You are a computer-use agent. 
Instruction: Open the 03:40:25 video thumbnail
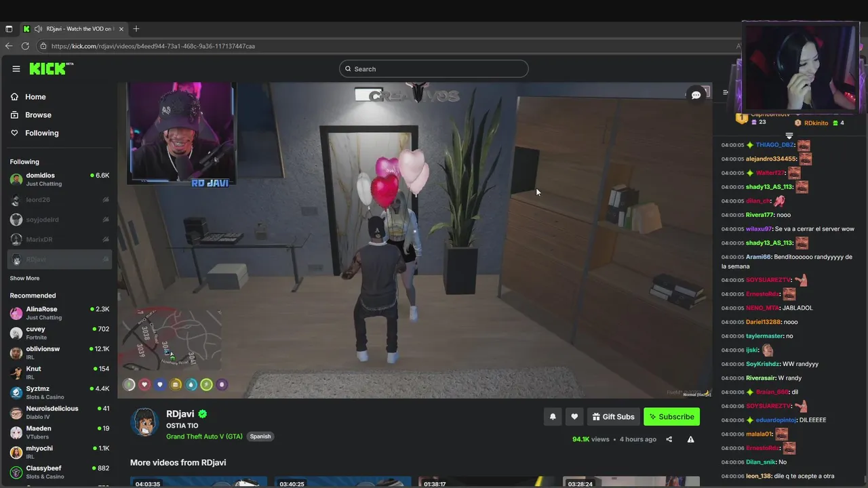click(x=342, y=483)
